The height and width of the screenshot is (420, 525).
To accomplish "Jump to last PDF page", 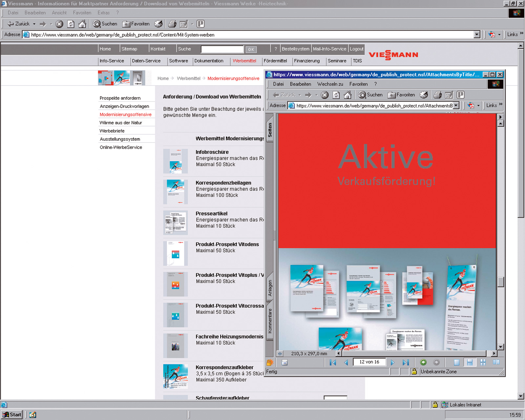I will (x=406, y=362).
